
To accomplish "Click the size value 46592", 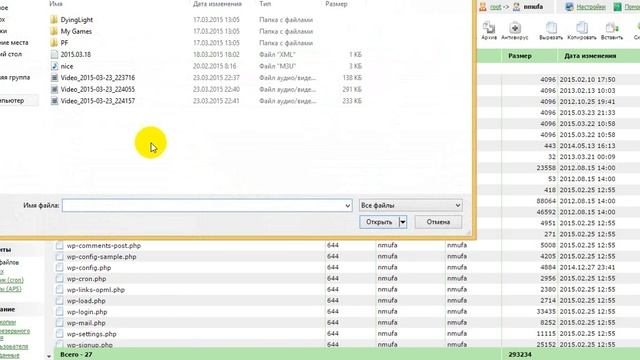I will point(546,212).
